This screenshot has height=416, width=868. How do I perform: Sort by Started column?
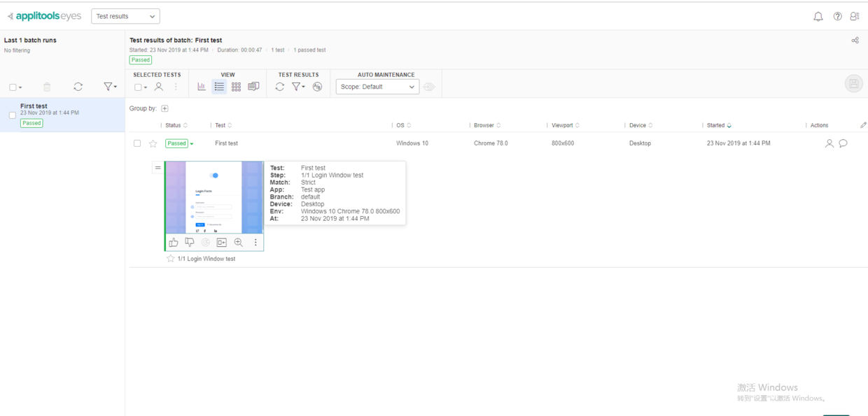(x=720, y=125)
